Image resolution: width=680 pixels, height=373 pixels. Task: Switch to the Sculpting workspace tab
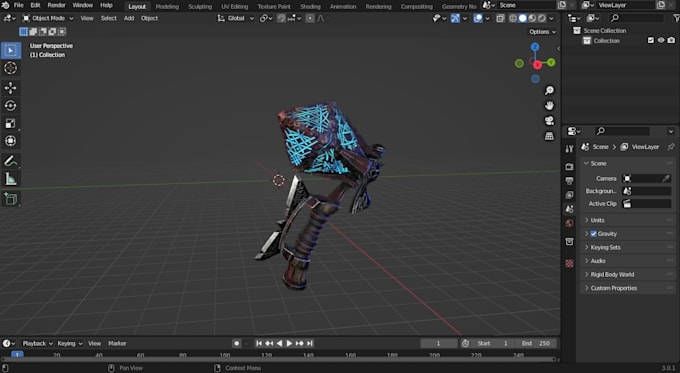click(200, 6)
